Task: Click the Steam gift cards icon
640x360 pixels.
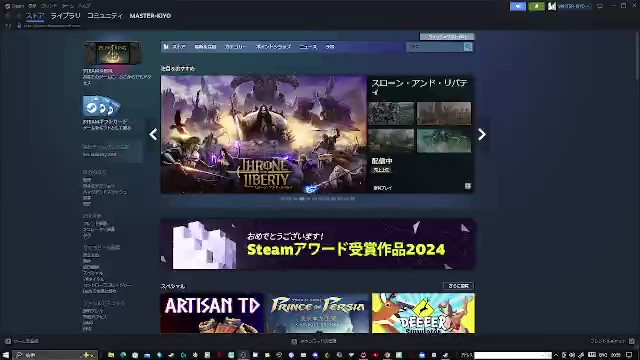Action: (x=101, y=106)
